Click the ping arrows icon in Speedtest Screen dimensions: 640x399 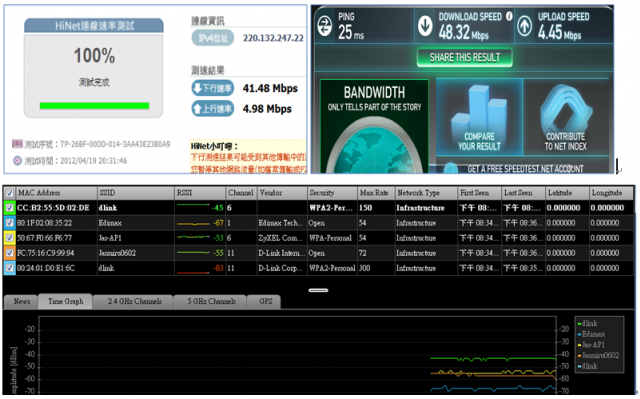(325, 26)
